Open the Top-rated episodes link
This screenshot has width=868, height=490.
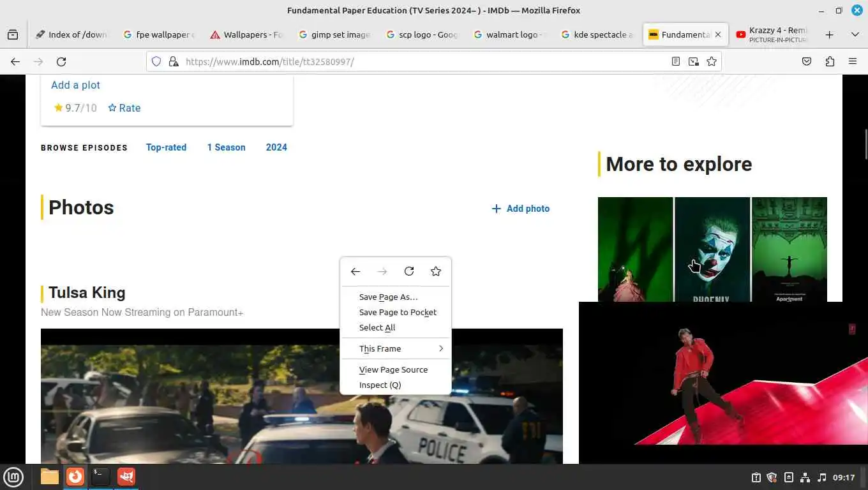click(x=166, y=147)
